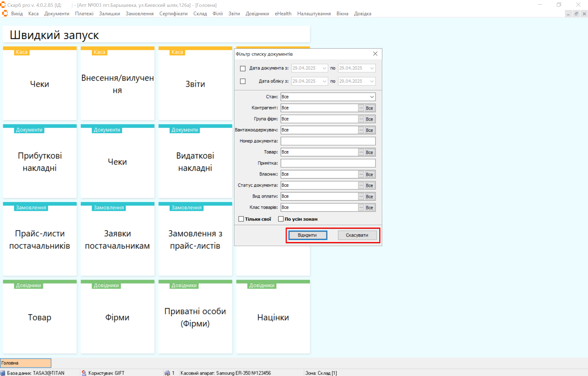Click ellipsis browse button next to Товар
Image resolution: width=588 pixels, height=376 pixels.
[361, 152]
